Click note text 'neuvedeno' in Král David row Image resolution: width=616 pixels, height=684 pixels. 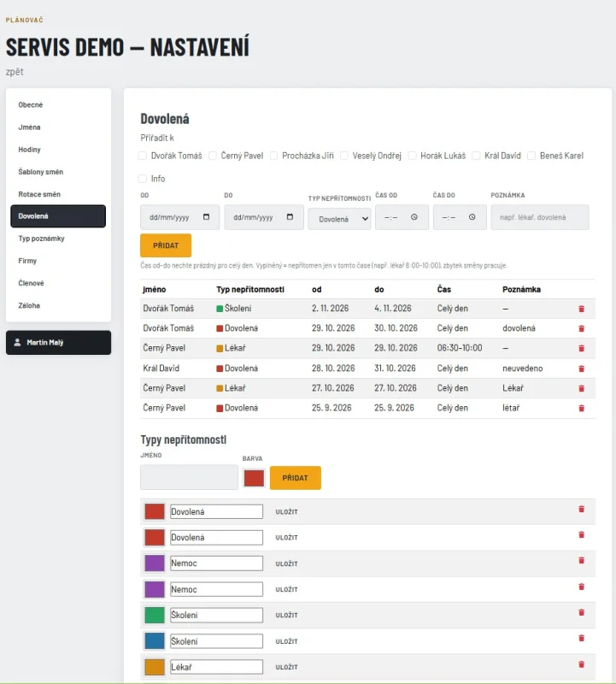click(x=522, y=369)
